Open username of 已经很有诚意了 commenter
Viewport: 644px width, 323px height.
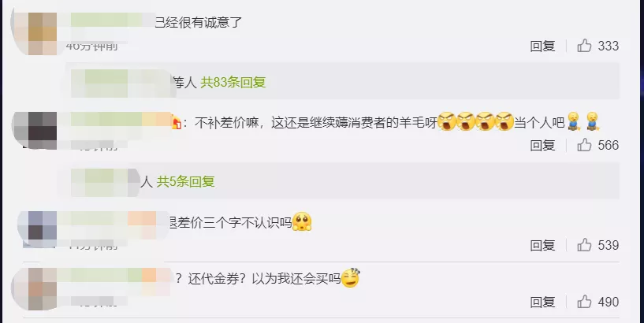pos(113,20)
